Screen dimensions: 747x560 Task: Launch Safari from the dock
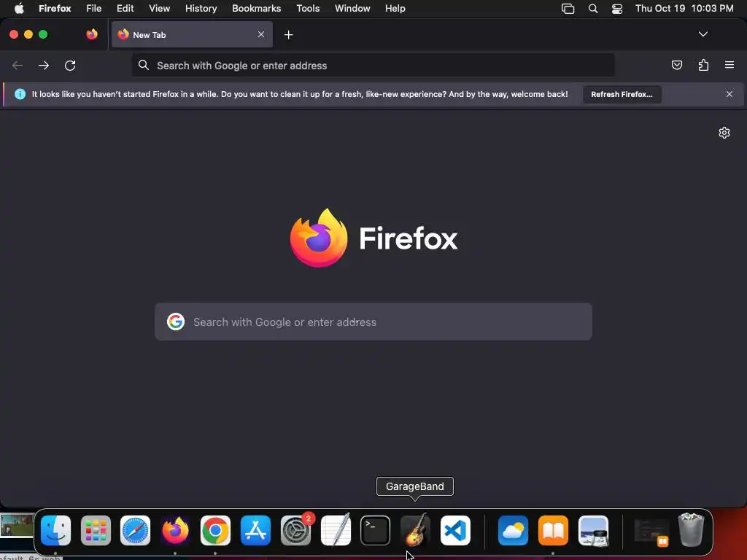135,531
